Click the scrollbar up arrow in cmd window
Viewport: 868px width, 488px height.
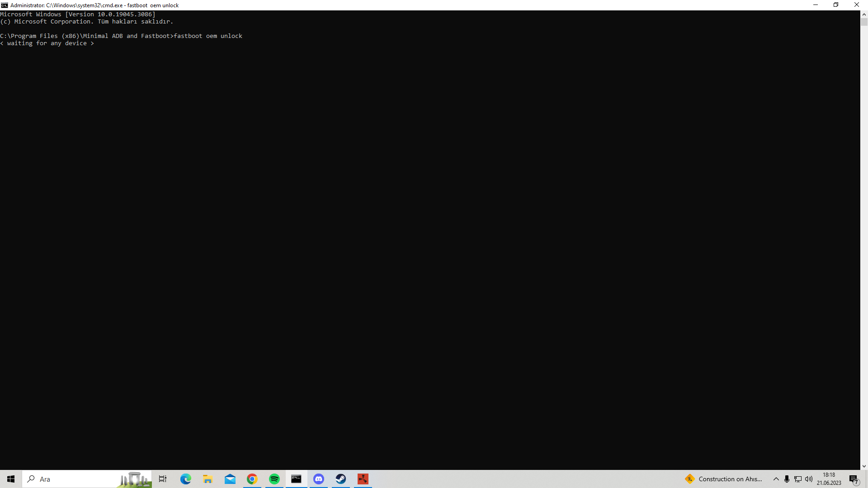click(x=864, y=14)
